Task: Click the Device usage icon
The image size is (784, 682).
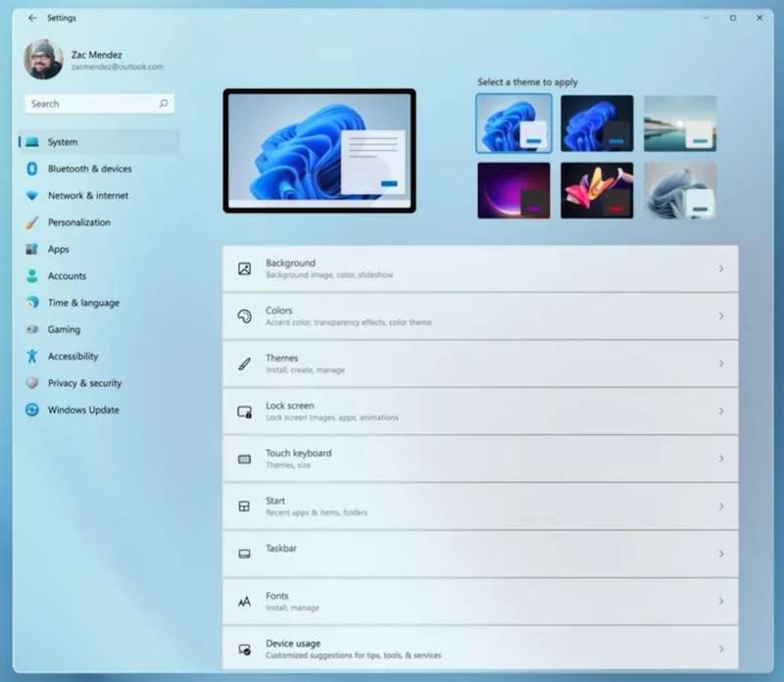Action: tap(244, 650)
